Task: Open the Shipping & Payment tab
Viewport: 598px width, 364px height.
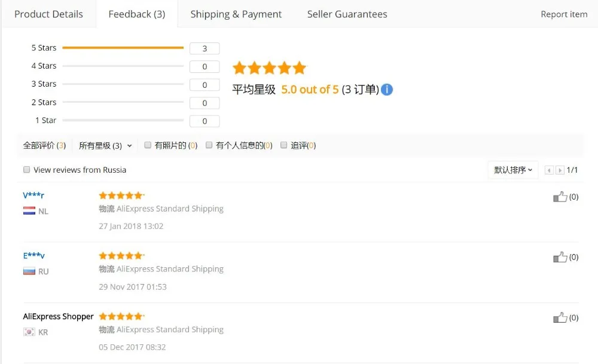Action: point(236,14)
